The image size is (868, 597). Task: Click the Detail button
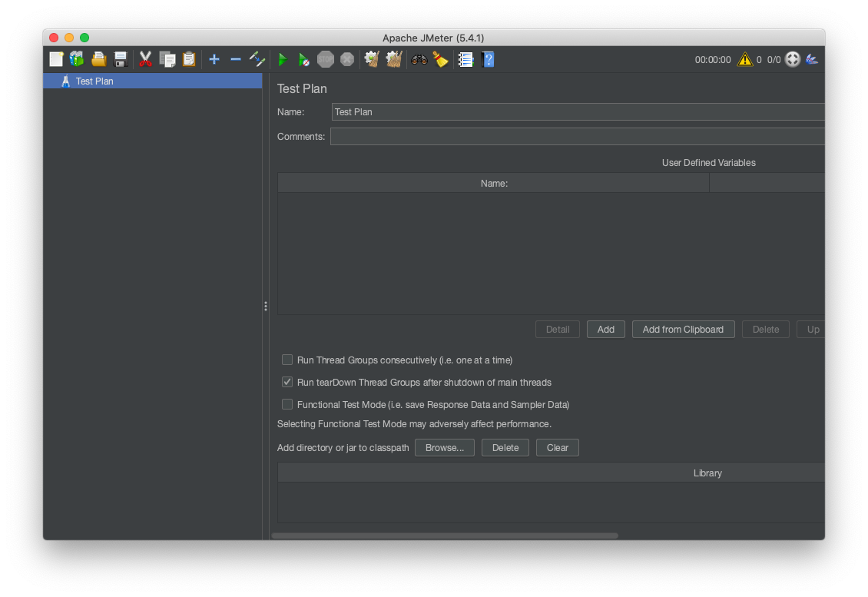coord(558,330)
